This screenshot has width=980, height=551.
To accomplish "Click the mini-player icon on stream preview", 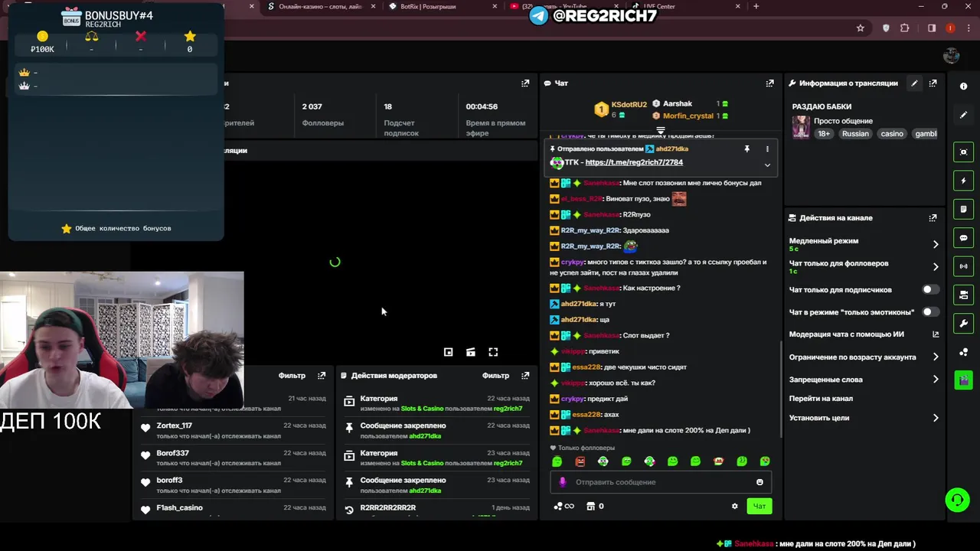I will tap(449, 352).
